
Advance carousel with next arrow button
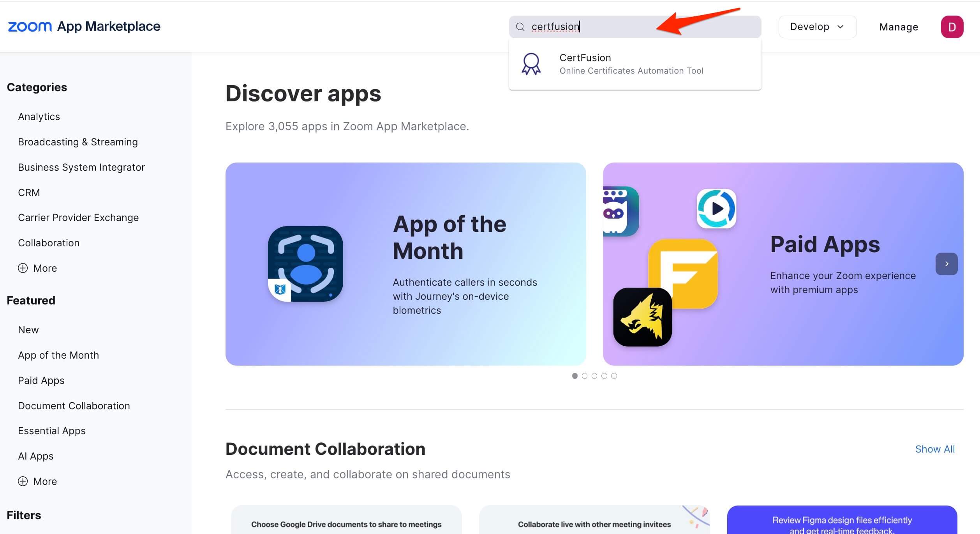(x=947, y=264)
